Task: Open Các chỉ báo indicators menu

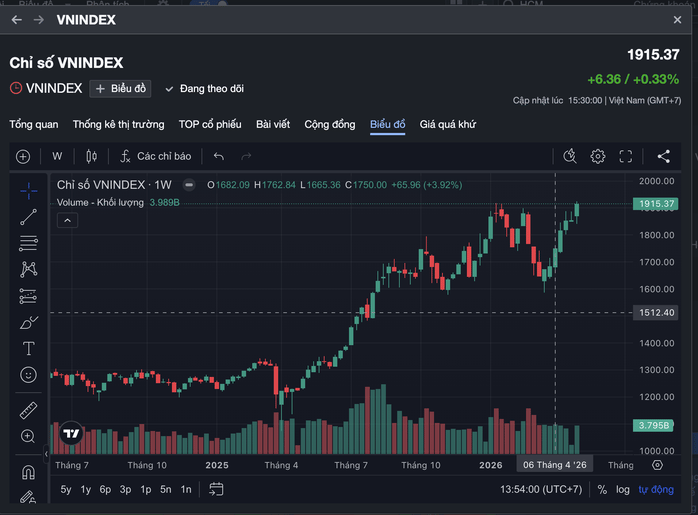Action: pyautogui.click(x=156, y=157)
